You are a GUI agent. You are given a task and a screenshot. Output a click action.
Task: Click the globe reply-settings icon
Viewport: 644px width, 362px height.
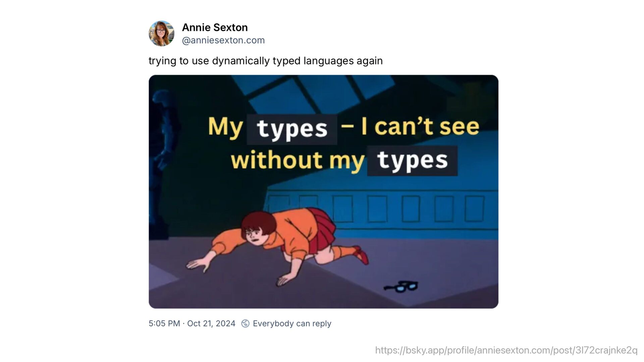click(x=245, y=323)
